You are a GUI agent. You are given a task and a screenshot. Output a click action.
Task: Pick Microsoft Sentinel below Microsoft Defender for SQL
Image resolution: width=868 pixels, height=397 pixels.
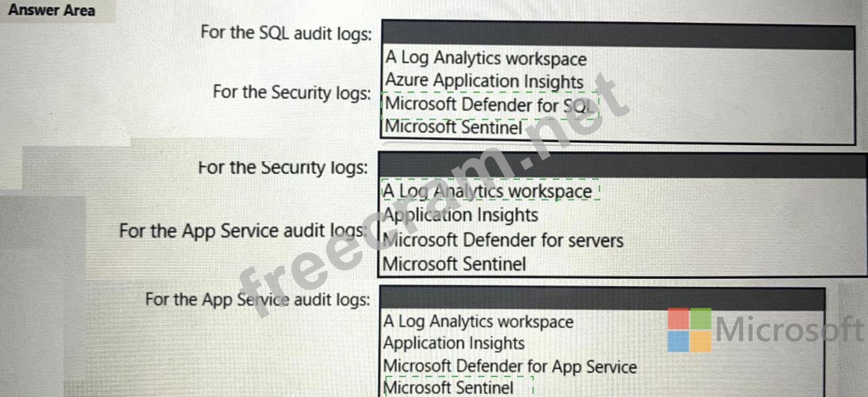pyautogui.click(x=453, y=127)
